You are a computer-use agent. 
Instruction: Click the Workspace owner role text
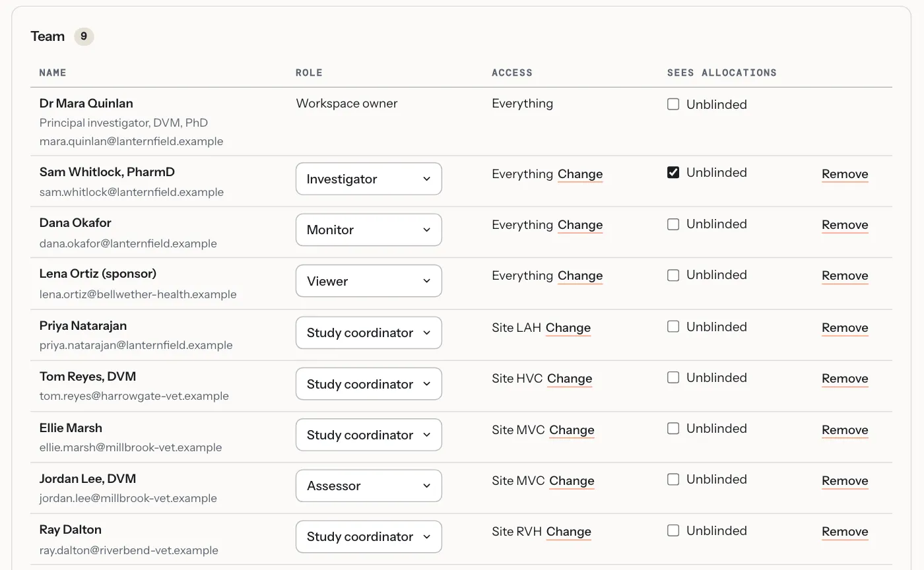coord(346,104)
